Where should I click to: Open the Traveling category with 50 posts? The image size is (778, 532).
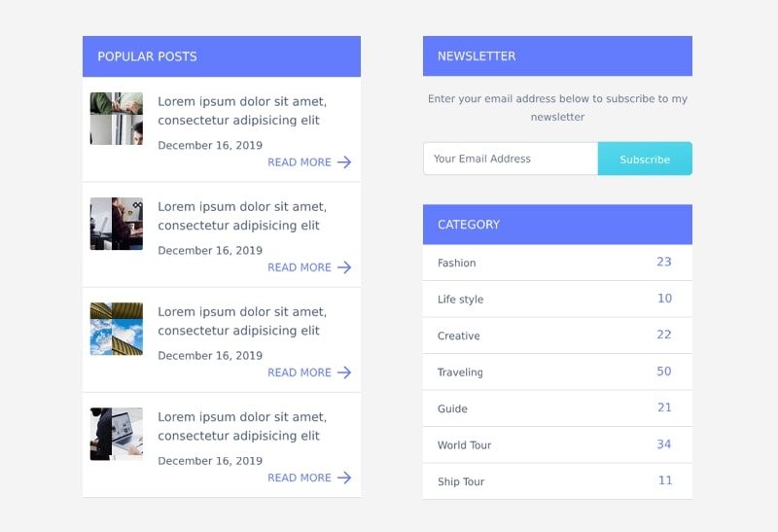click(557, 372)
